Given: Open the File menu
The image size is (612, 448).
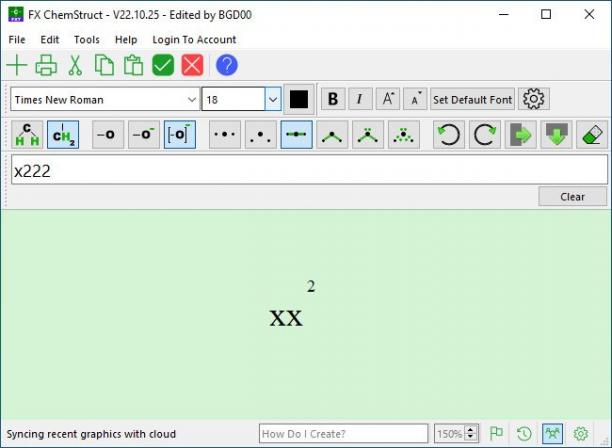Looking at the screenshot, I should click(17, 39).
